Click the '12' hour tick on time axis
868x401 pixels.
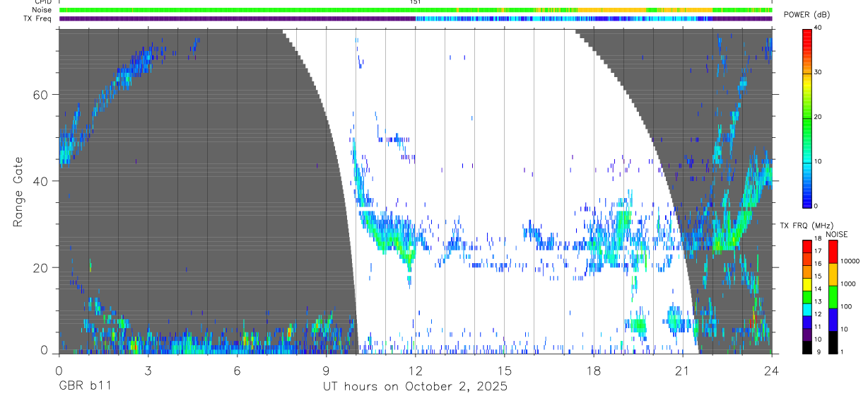[x=415, y=370]
